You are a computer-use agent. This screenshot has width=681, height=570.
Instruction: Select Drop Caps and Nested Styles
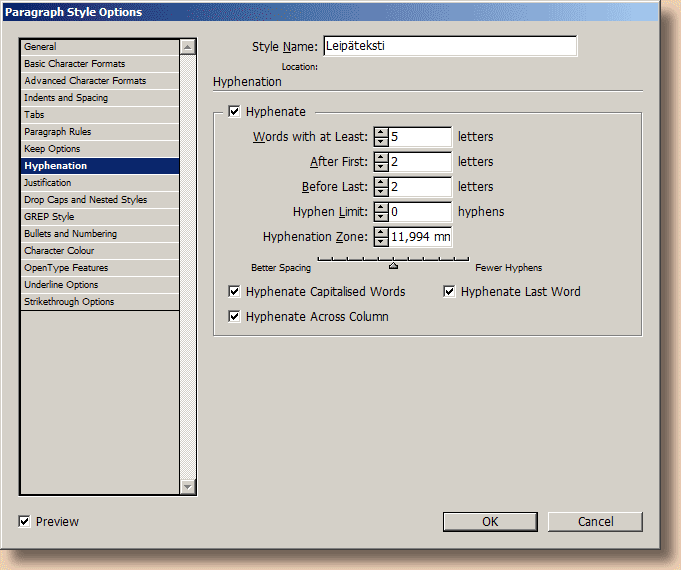[85, 200]
